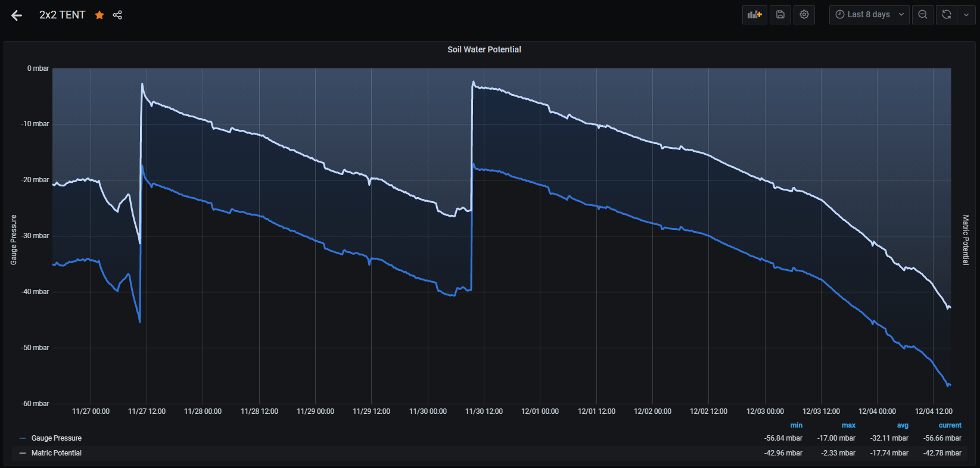
Task: Star the 2x2 TENT dashboard
Action: click(x=99, y=15)
